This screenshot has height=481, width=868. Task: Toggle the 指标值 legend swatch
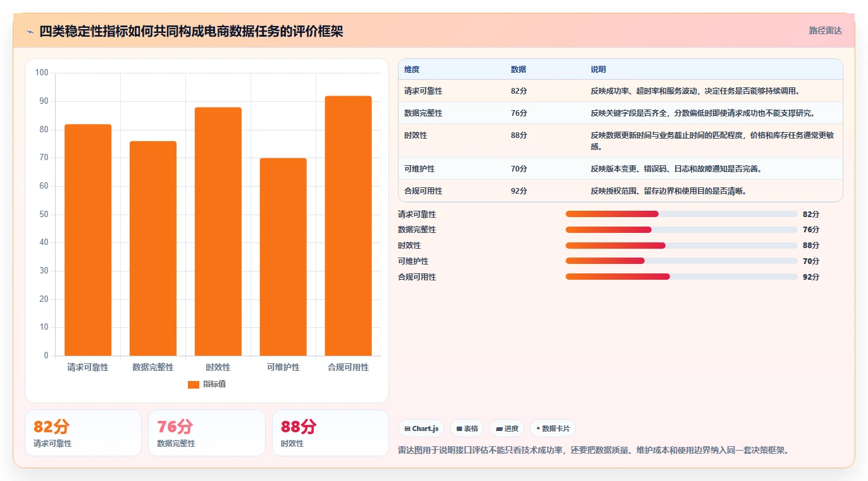pyautogui.click(x=194, y=384)
